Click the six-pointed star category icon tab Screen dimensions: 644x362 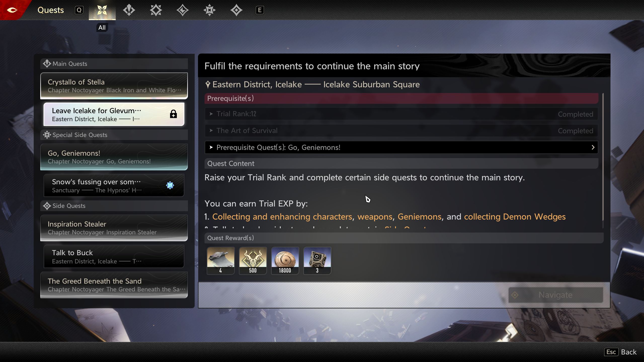pyautogui.click(x=156, y=10)
